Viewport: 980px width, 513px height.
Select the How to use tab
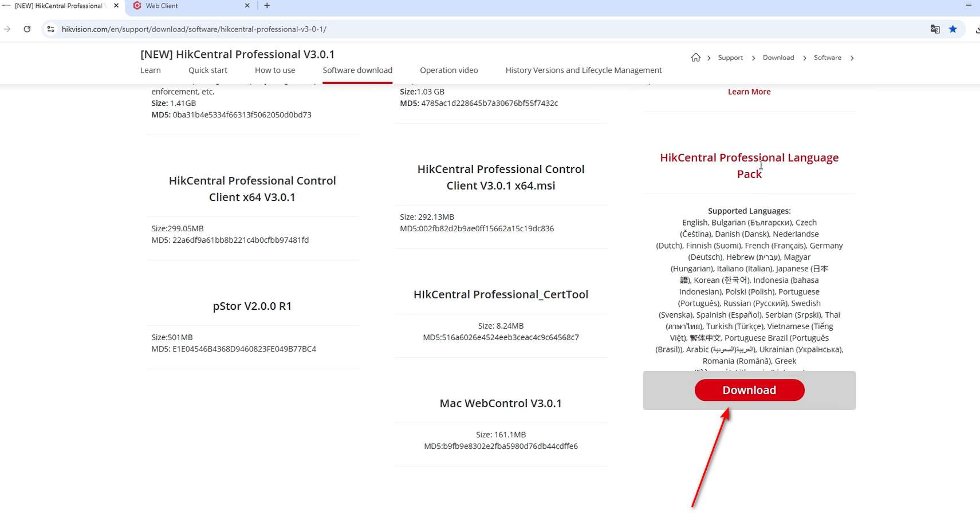(275, 70)
